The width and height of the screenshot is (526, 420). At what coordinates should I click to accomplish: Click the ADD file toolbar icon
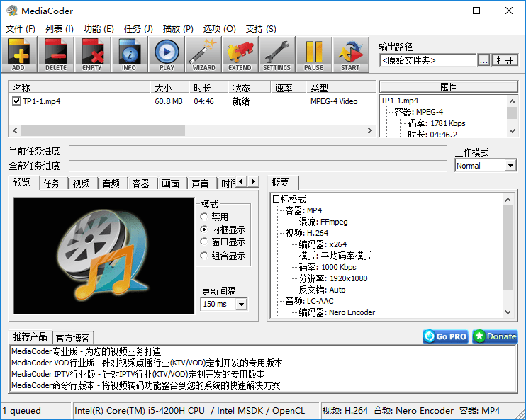coord(18,54)
